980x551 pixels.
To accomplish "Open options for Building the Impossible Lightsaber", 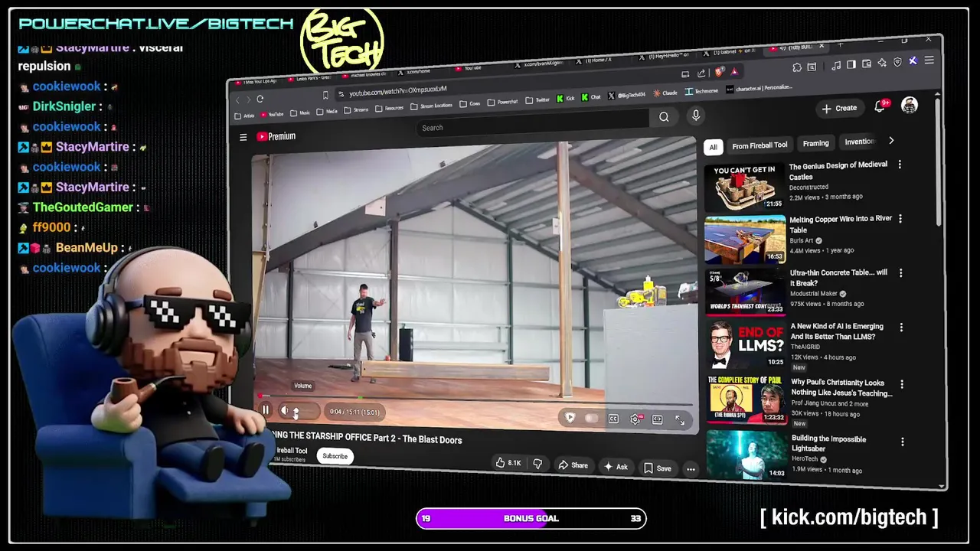I will point(903,442).
